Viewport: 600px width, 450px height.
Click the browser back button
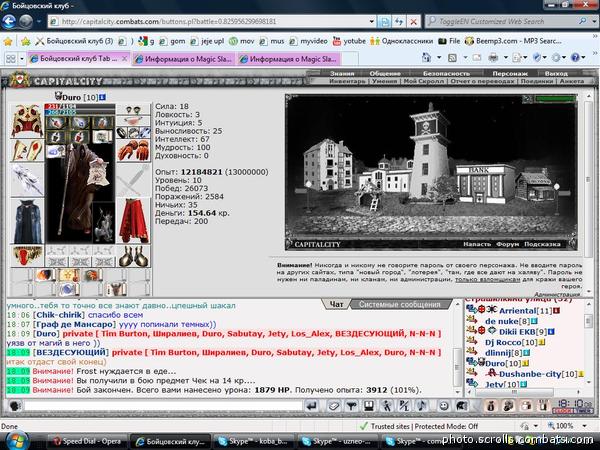(9, 21)
